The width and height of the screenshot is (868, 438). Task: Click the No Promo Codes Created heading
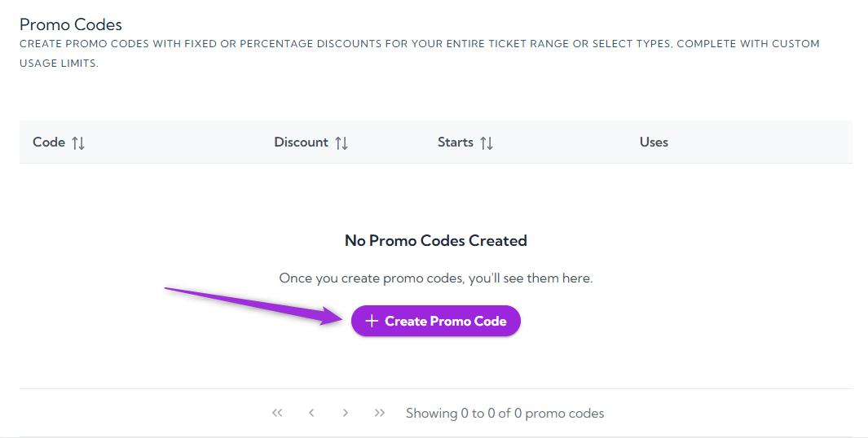click(436, 241)
